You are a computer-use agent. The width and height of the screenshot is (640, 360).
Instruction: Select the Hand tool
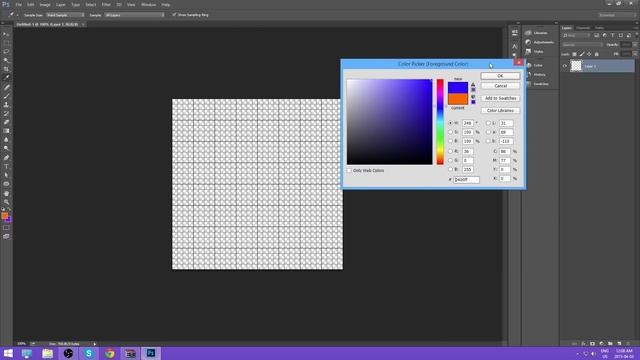(x=6, y=193)
